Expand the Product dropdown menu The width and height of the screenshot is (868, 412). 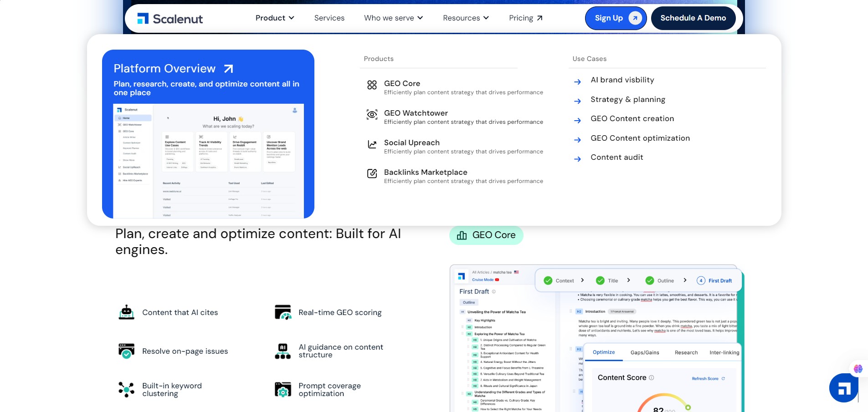pos(275,18)
